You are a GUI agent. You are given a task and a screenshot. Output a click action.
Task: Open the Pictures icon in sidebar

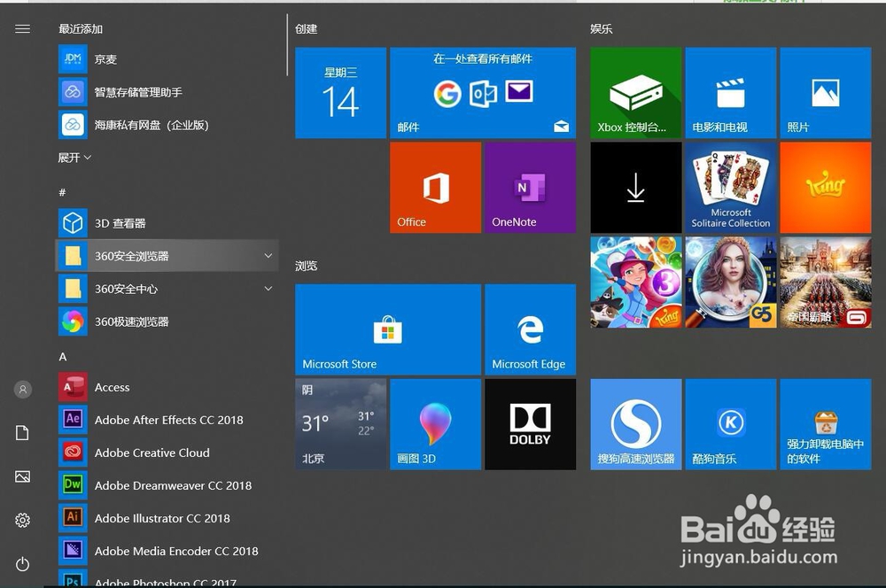23,476
